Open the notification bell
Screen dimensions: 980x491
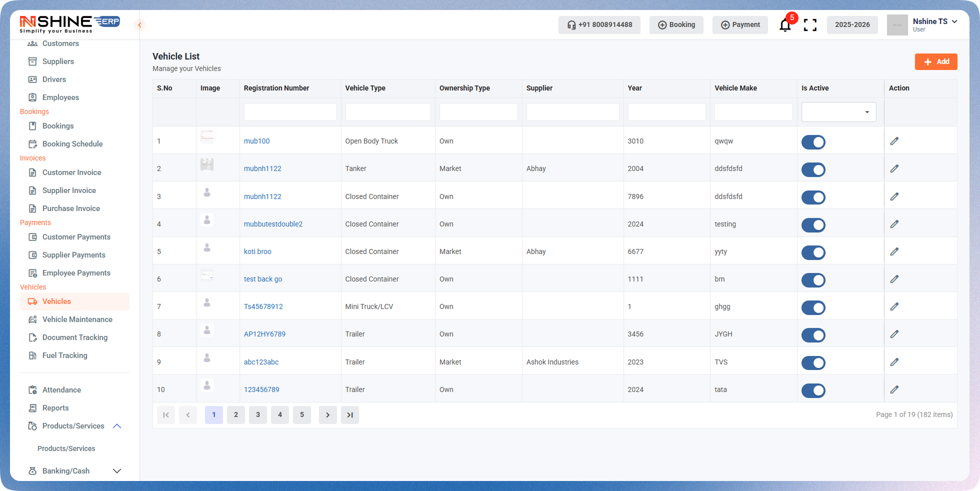point(785,24)
